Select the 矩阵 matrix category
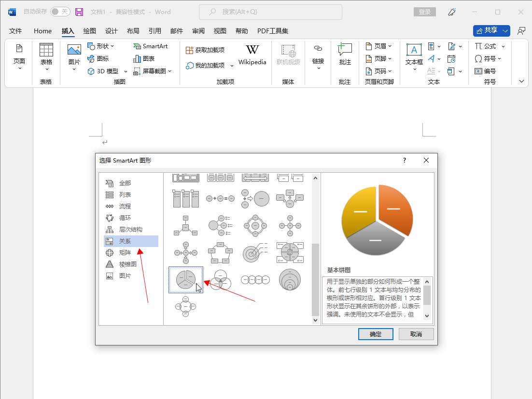The width and height of the screenshot is (532, 399). 131,252
